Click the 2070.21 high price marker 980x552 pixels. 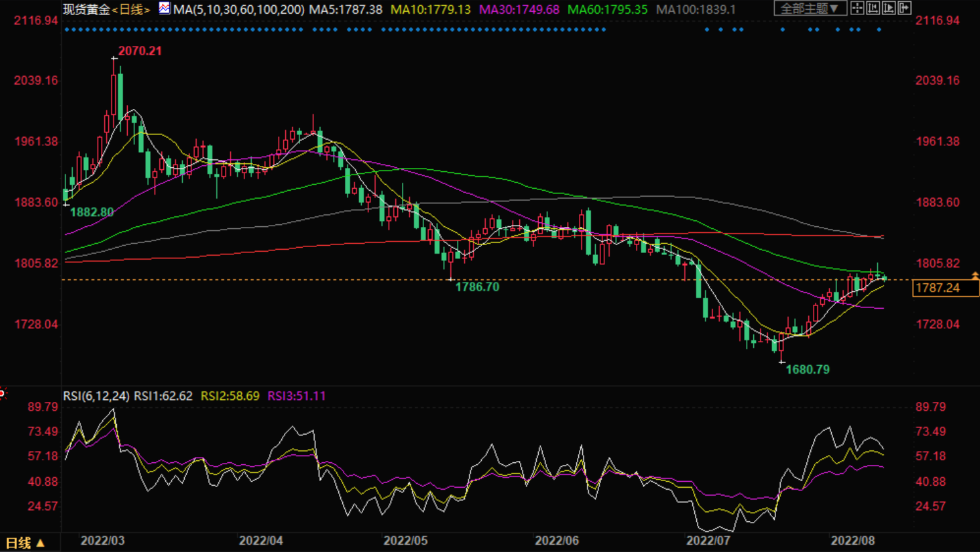click(140, 51)
